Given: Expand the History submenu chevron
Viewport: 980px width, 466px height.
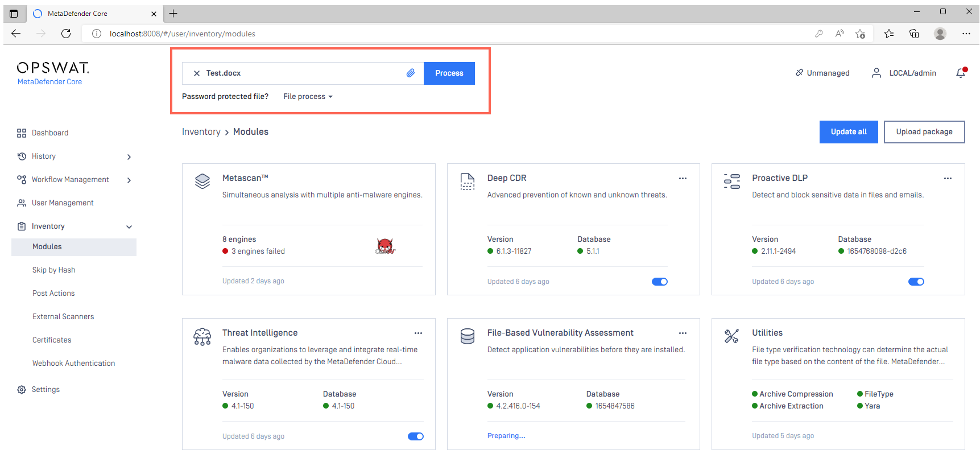Looking at the screenshot, I should pyautogui.click(x=129, y=157).
